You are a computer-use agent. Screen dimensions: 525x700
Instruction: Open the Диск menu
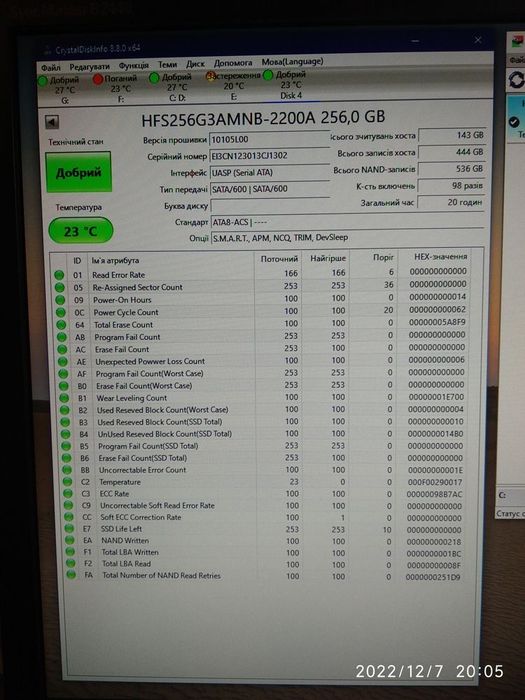coord(195,64)
